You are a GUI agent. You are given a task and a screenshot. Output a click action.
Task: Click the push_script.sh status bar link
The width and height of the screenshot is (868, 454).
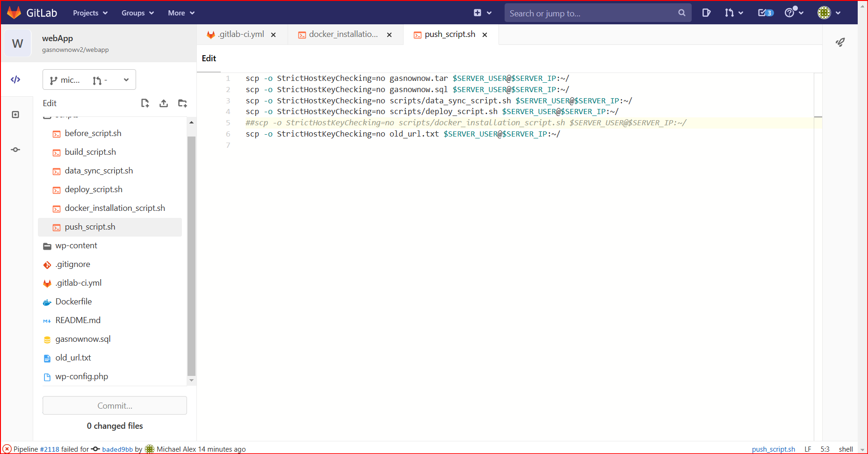click(774, 449)
